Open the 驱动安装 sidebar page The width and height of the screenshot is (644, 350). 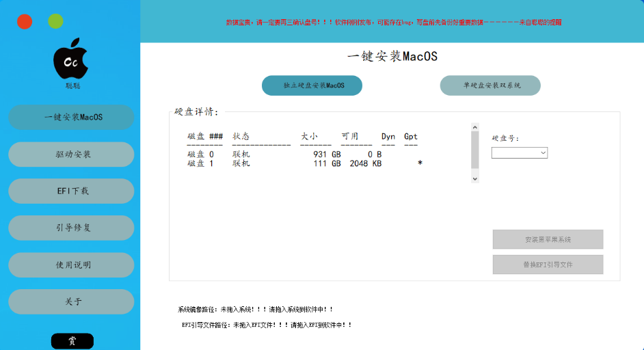pyautogui.click(x=72, y=154)
